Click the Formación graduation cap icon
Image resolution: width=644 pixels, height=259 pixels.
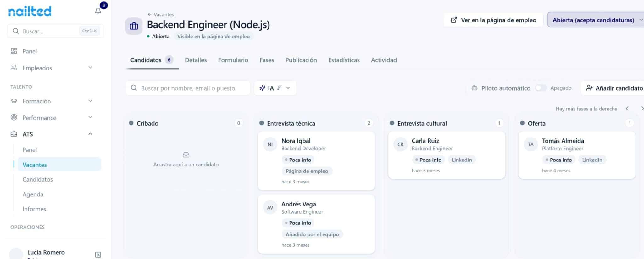point(14,101)
